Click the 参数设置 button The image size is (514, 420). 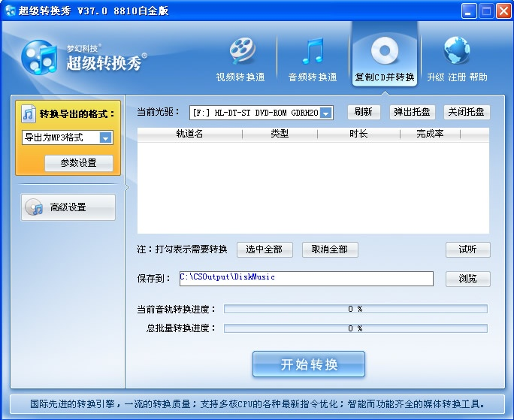point(79,163)
